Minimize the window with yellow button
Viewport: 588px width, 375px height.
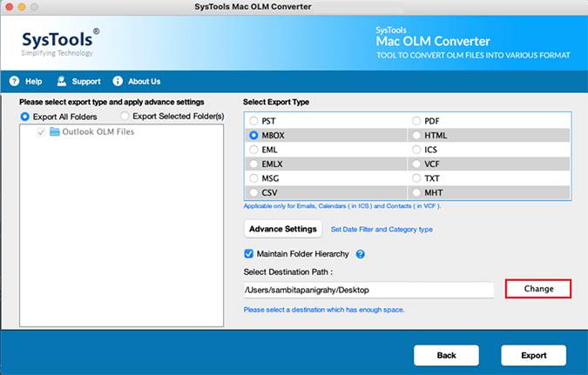pyautogui.click(x=22, y=7)
